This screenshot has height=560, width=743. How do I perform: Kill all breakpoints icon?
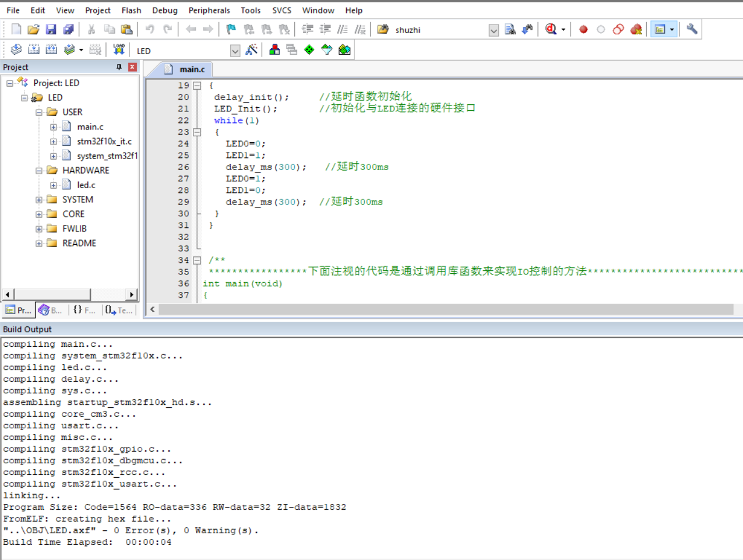coord(636,29)
